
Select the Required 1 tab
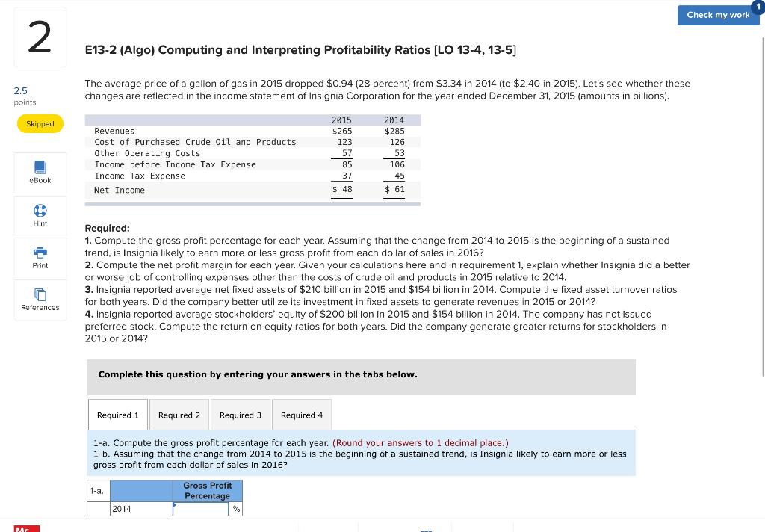pyautogui.click(x=117, y=414)
